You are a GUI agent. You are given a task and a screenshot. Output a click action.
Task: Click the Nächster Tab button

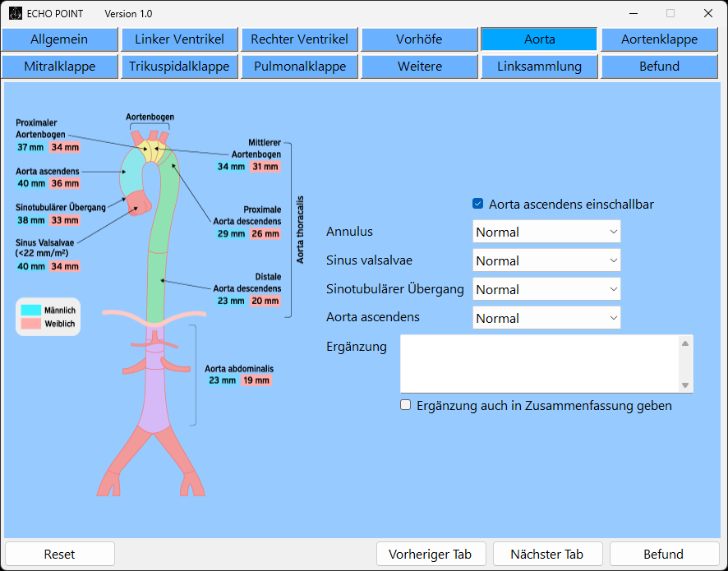pyautogui.click(x=546, y=554)
